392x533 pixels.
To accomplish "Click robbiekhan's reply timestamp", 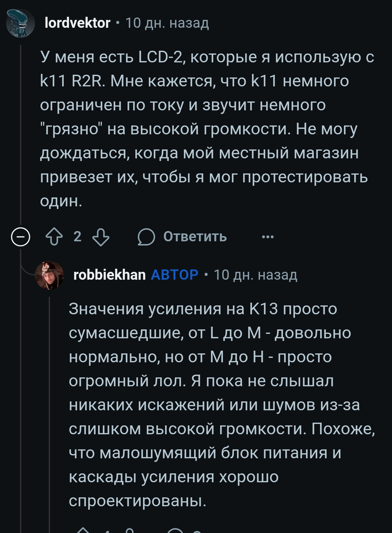I will pyautogui.click(x=256, y=275).
